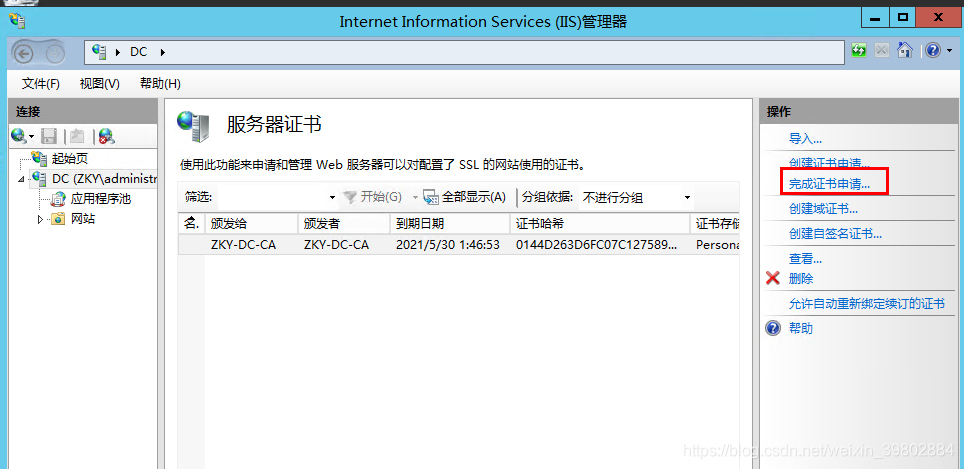This screenshot has height=469, width=964.
Task: Click the 网站 folder globe icon
Action: 58,219
